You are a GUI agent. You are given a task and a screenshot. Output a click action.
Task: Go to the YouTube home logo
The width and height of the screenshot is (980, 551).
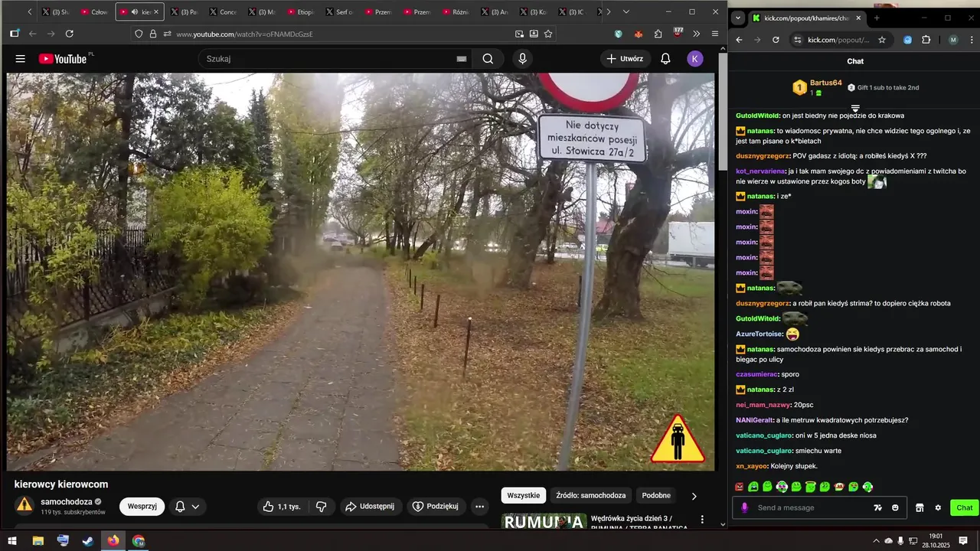[x=63, y=59]
